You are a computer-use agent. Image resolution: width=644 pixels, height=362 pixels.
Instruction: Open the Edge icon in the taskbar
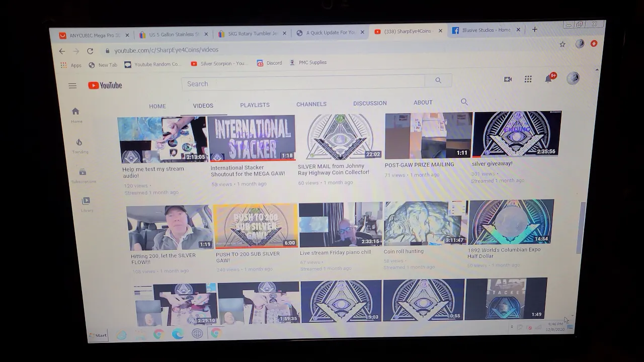(178, 334)
